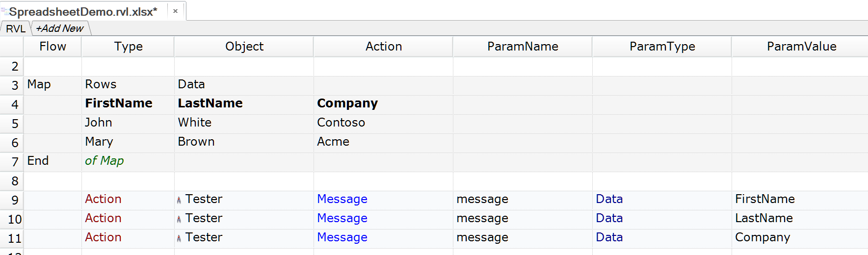Select the Data ParamType in row 10
Viewport: 868px width, 255px height.
point(609,218)
